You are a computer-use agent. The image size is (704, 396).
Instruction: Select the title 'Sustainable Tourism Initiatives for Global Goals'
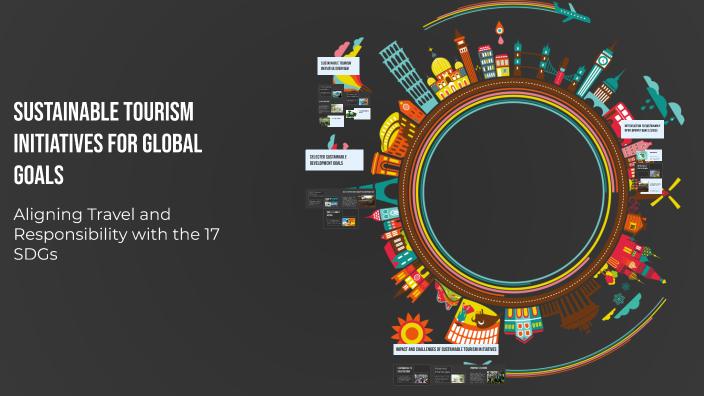point(108,144)
